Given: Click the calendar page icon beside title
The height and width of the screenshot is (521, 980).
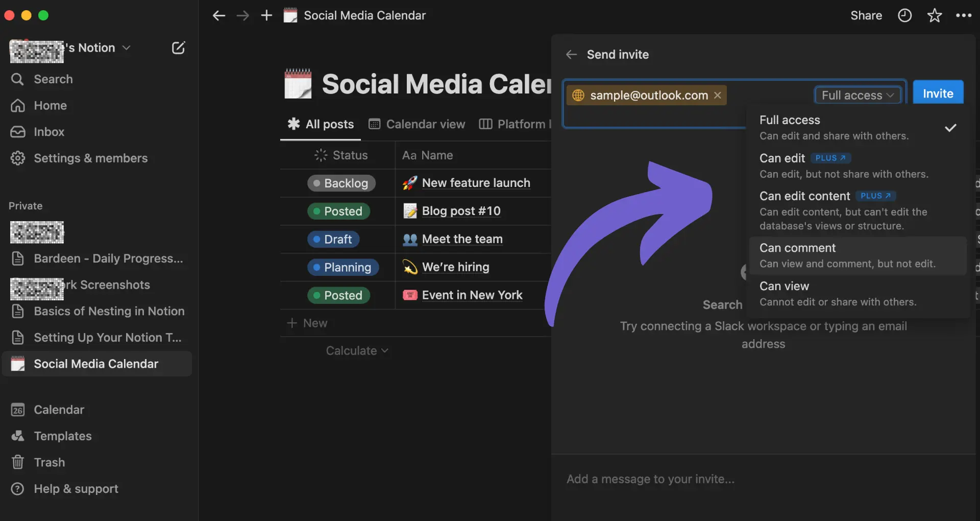Looking at the screenshot, I should [x=298, y=84].
